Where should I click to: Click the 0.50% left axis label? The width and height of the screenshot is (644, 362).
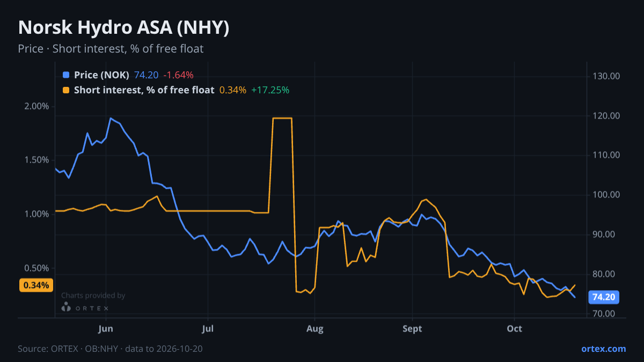pyautogui.click(x=38, y=268)
